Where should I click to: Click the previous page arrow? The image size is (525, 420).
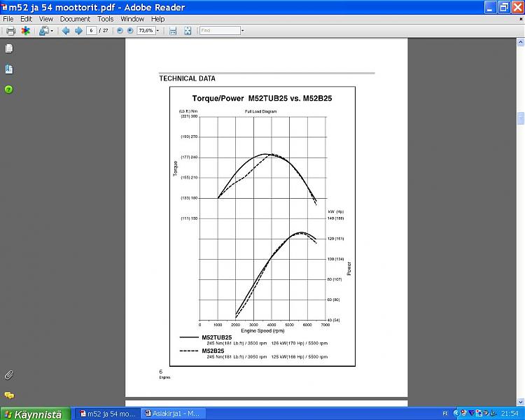pyautogui.click(x=66, y=31)
